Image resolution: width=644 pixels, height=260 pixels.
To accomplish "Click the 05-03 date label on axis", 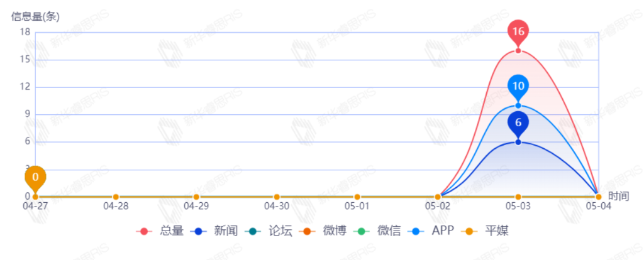I will 518,205.
